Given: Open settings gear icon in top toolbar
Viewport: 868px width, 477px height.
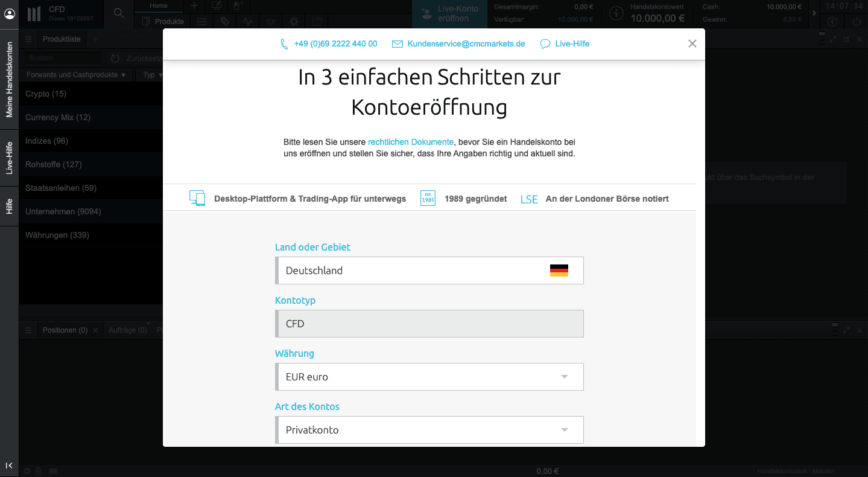Looking at the screenshot, I should 294,22.
